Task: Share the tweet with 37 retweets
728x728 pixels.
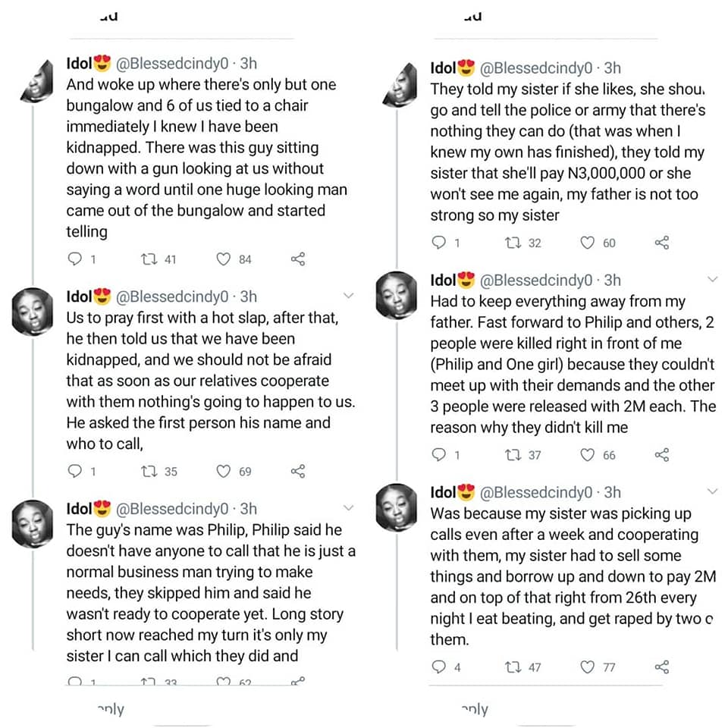Action: (661, 455)
